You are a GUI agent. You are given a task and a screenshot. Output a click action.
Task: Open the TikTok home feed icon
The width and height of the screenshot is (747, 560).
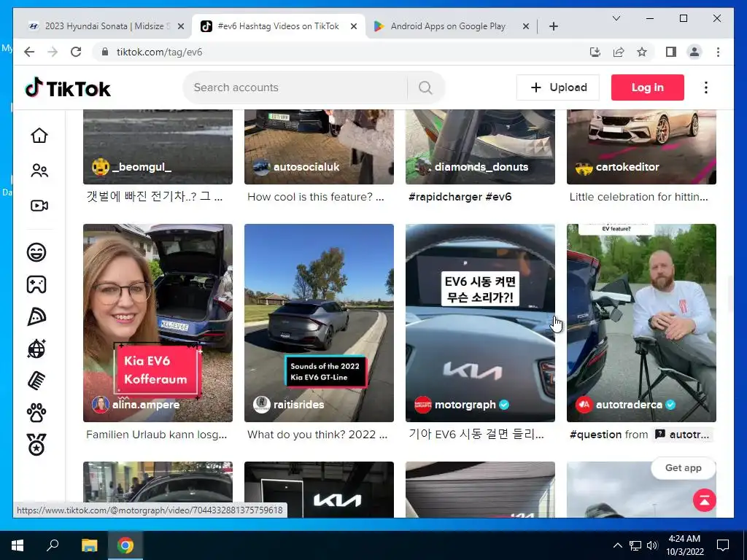point(39,136)
